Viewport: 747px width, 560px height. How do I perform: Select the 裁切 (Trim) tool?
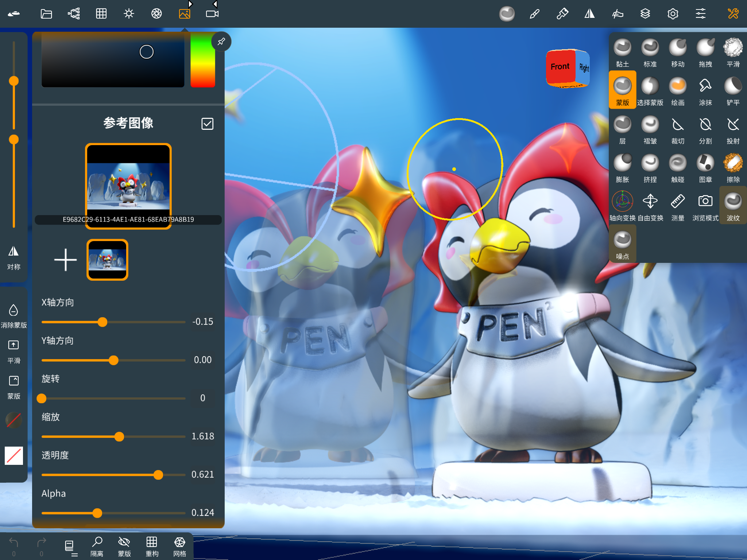(x=678, y=125)
